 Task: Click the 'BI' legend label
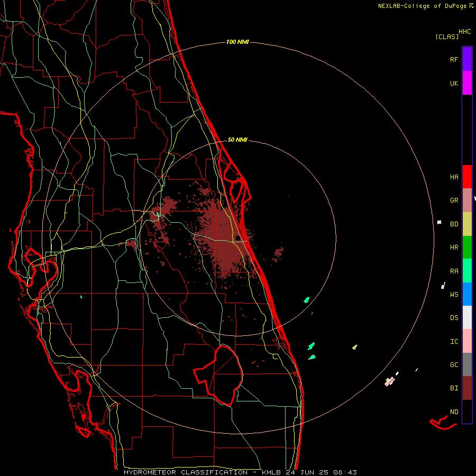[x=454, y=388]
